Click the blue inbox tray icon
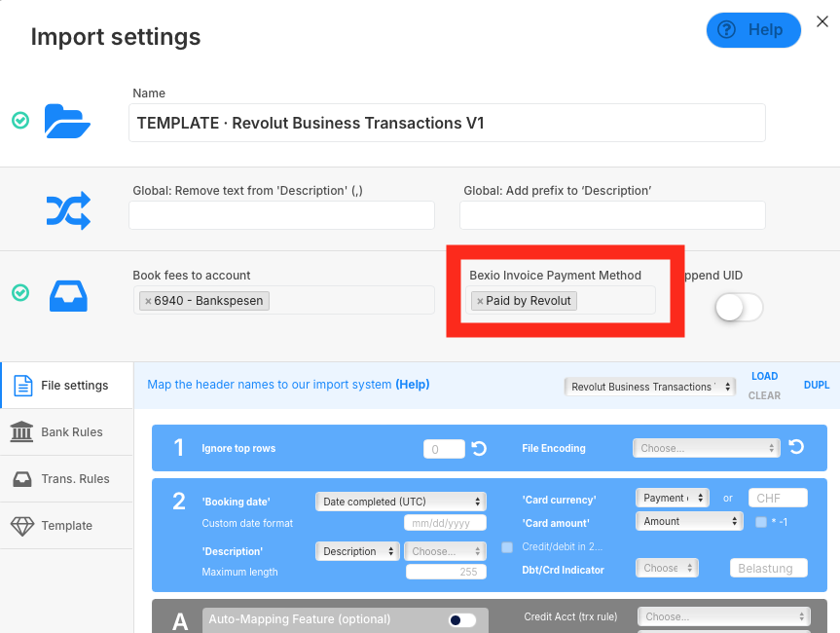This screenshot has width=840, height=633. (x=68, y=296)
